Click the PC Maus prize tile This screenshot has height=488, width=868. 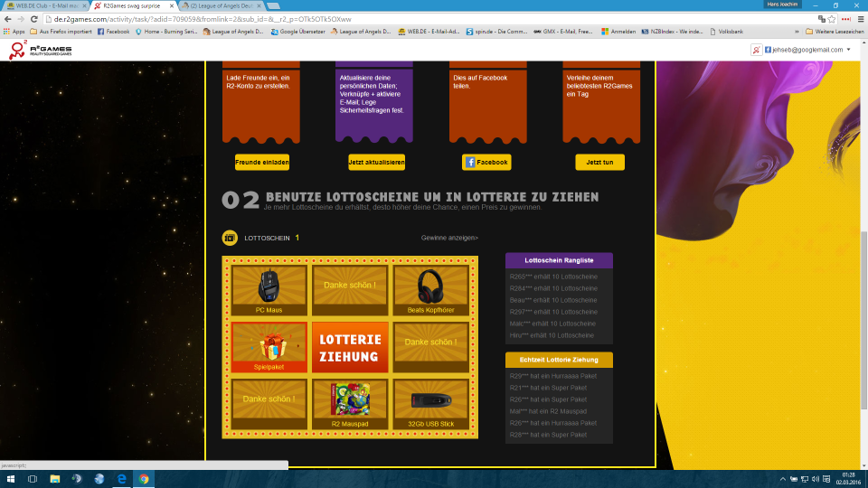click(269, 290)
